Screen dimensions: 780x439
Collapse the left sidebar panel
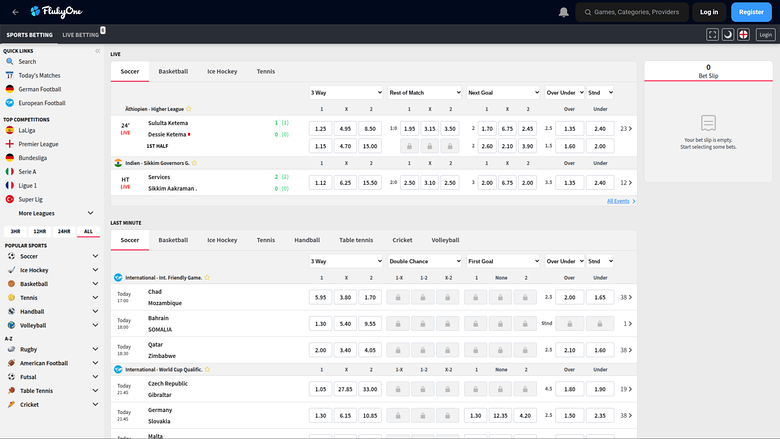tap(97, 50)
